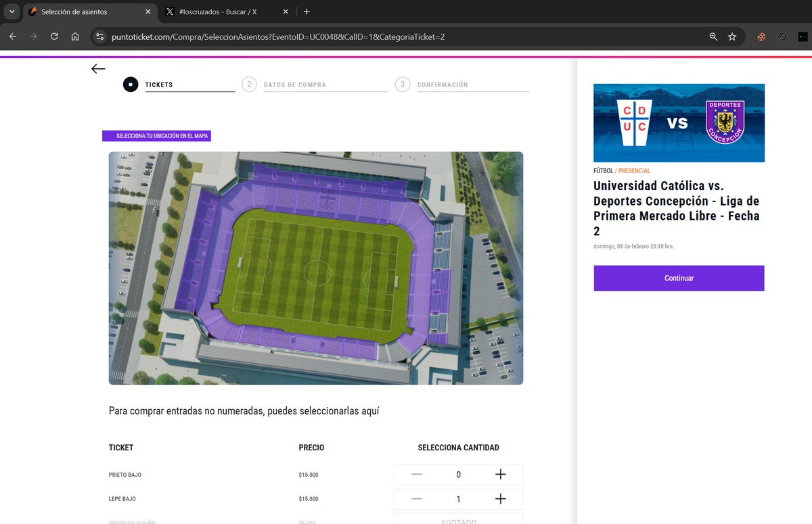Open a new tab with plus button
This screenshot has height=524, width=812.
(x=307, y=11)
